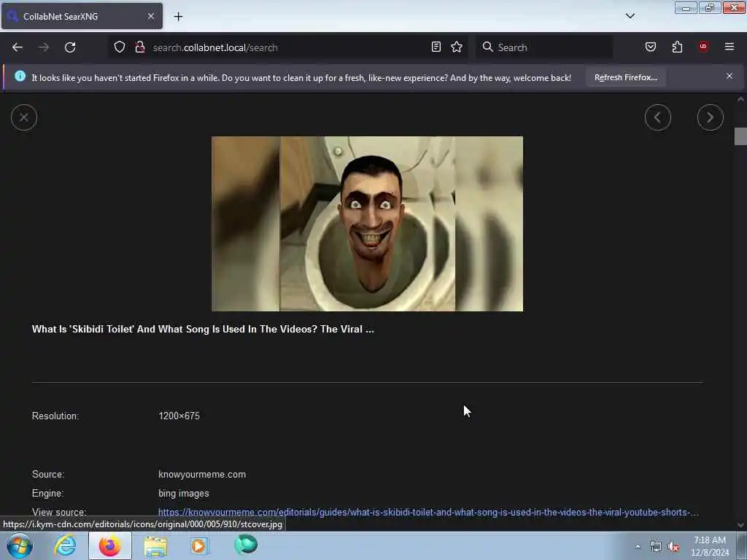Screen dimensions: 747x560
Task: Show the previous image result
Action: point(658,117)
